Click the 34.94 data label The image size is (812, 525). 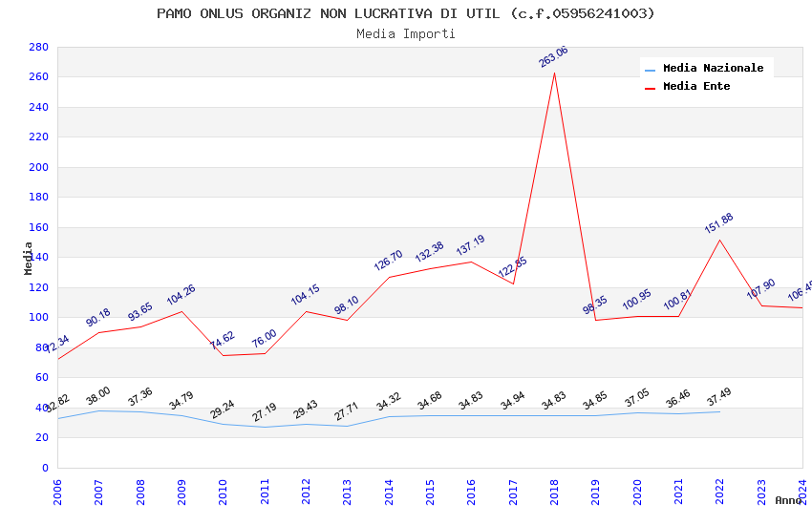512,400
